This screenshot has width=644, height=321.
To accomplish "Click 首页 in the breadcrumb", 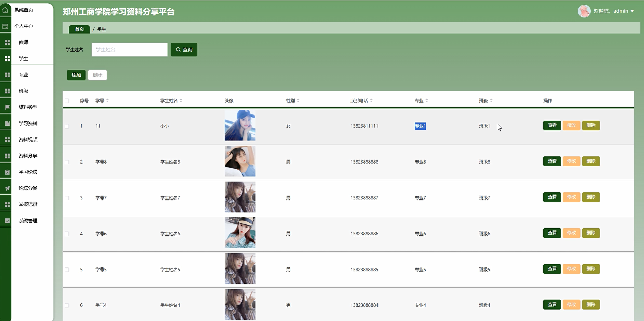I will click(x=79, y=29).
